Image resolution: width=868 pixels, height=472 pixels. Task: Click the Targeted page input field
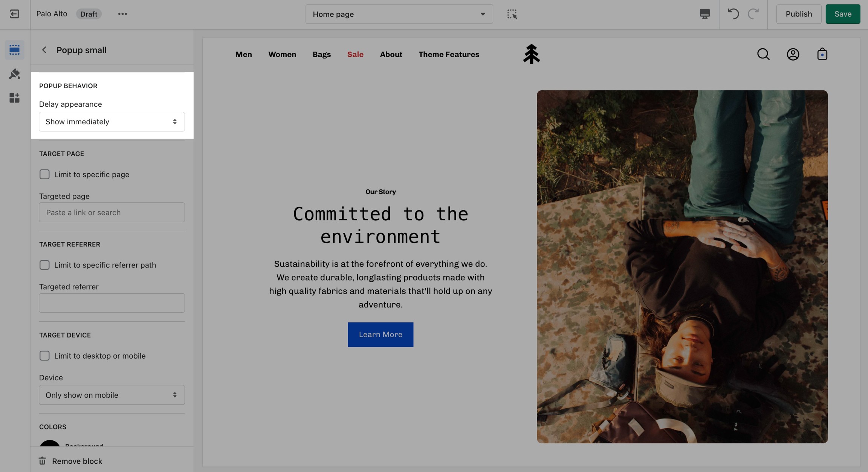point(112,212)
